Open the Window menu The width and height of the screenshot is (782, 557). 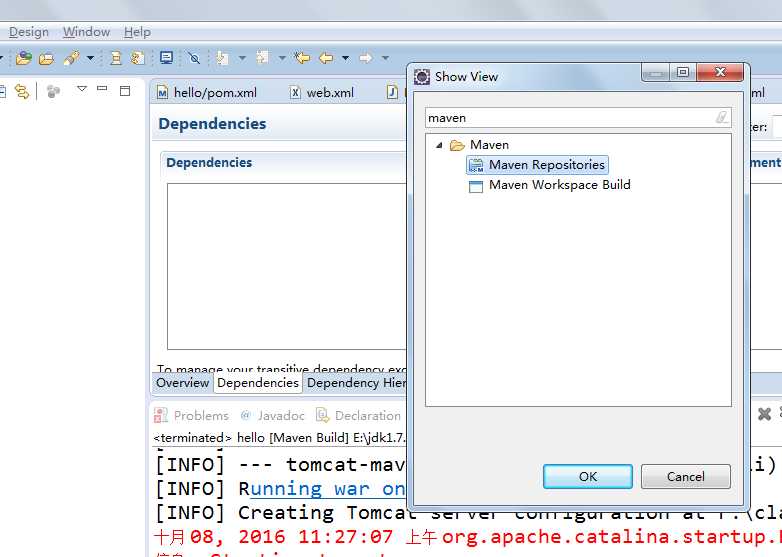coord(86,32)
